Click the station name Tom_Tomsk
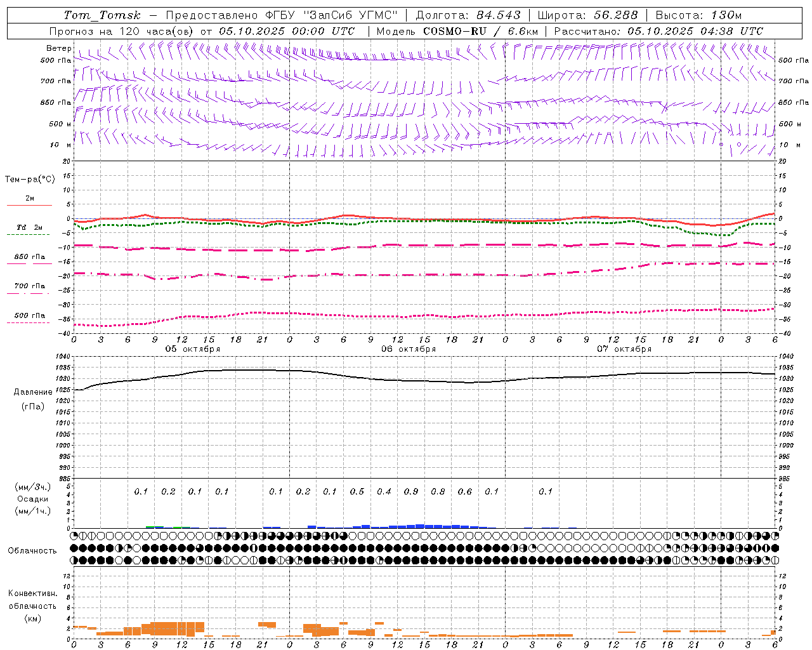The image size is (812, 650). pyautogui.click(x=102, y=15)
